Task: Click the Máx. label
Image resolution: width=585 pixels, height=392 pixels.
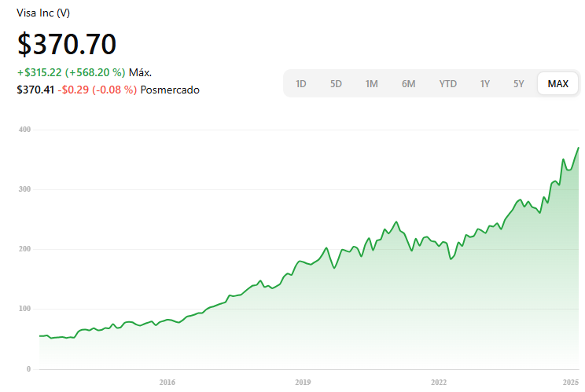Action: coord(140,72)
